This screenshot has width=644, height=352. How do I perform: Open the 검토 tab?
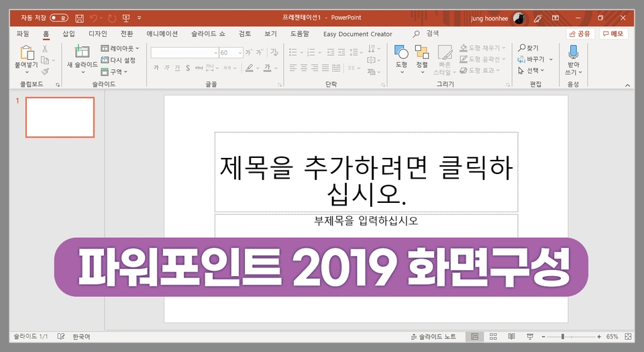pyautogui.click(x=245, y=34)
